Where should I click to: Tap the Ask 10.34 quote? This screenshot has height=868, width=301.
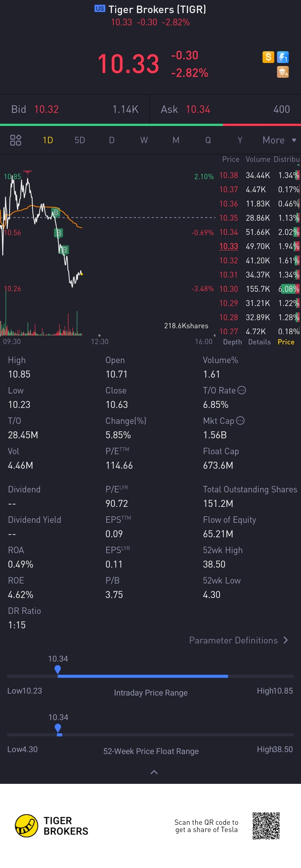(225, 109)
